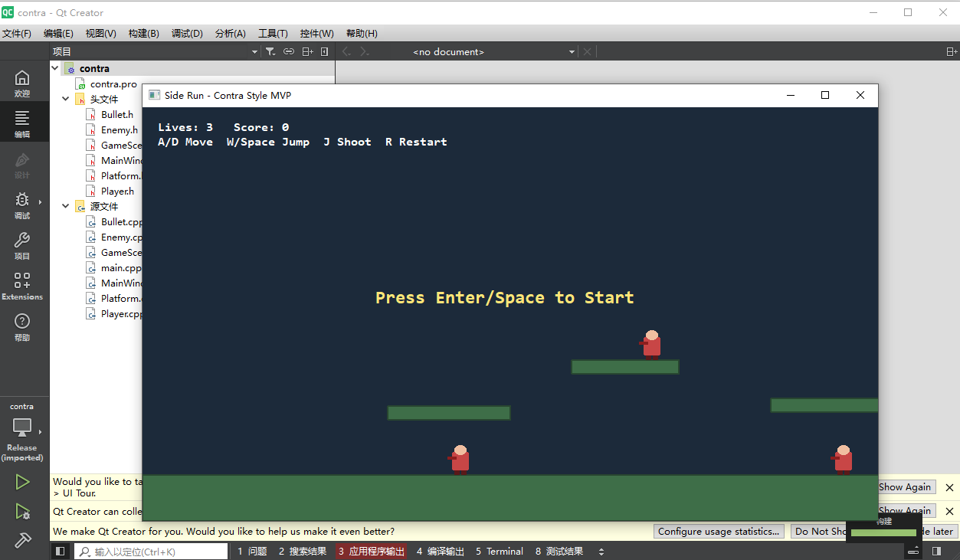Open the output panes selector arrows
960x560 pixels.
[x=601, y=551]
